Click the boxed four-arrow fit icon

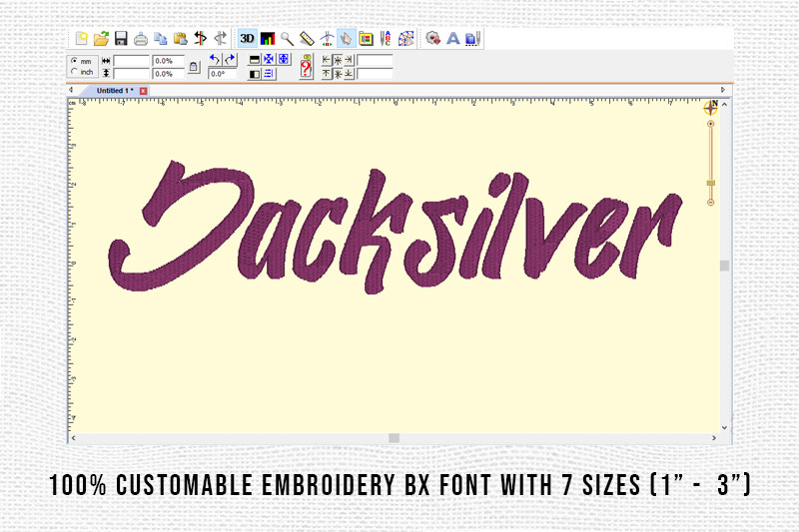(284, 60)
